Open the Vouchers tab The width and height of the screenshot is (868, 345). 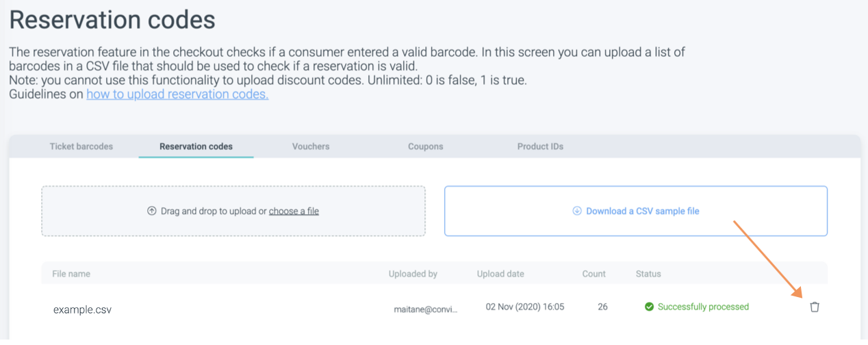(311, 146)
